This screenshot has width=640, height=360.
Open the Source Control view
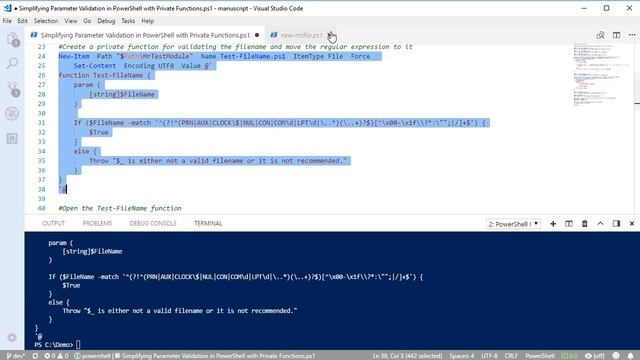(x=12, y=89)
